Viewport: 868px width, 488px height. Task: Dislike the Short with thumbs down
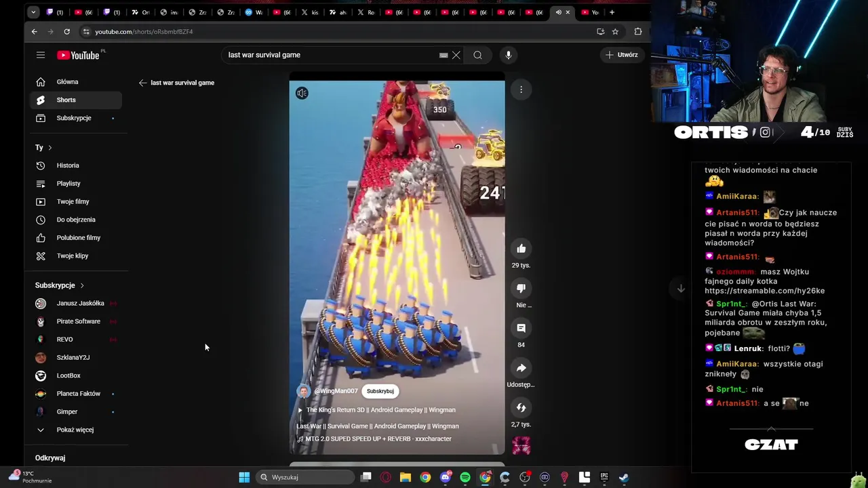521,288
